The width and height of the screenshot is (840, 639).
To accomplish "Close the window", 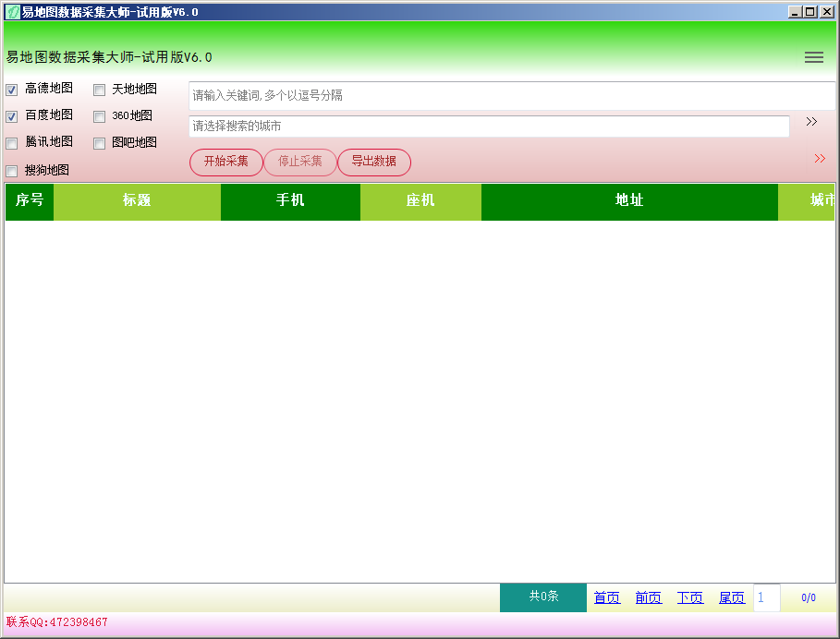I will pyautogui.click(x=827, y=12).
